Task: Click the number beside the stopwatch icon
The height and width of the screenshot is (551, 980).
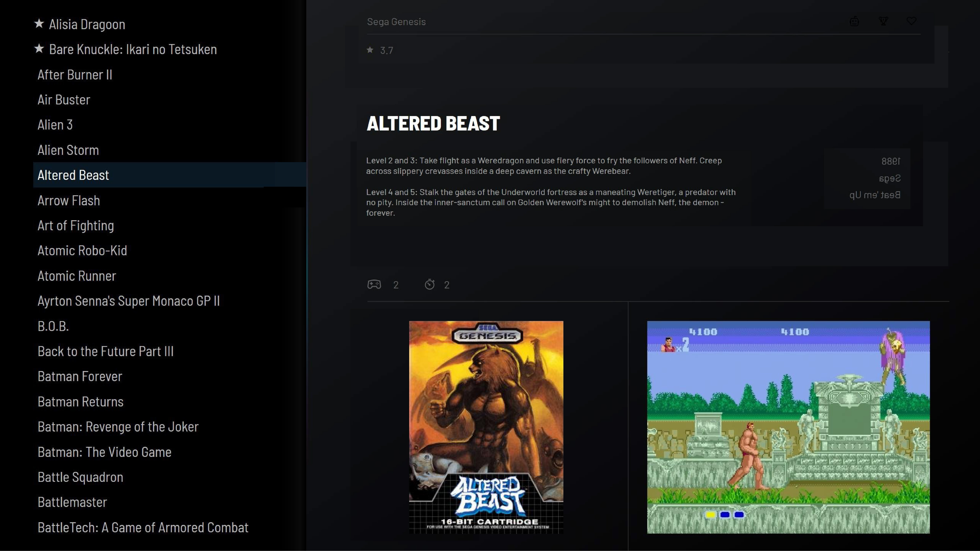Action: [447, 285]
